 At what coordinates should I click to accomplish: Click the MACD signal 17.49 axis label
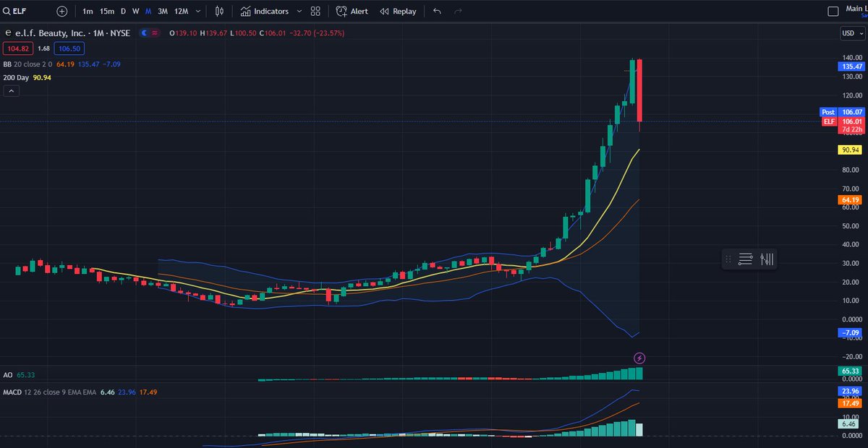point(850,402)
